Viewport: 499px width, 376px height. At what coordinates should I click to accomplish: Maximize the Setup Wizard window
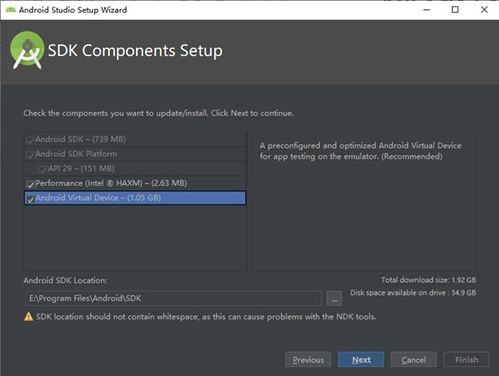click(x=455, y=10)
